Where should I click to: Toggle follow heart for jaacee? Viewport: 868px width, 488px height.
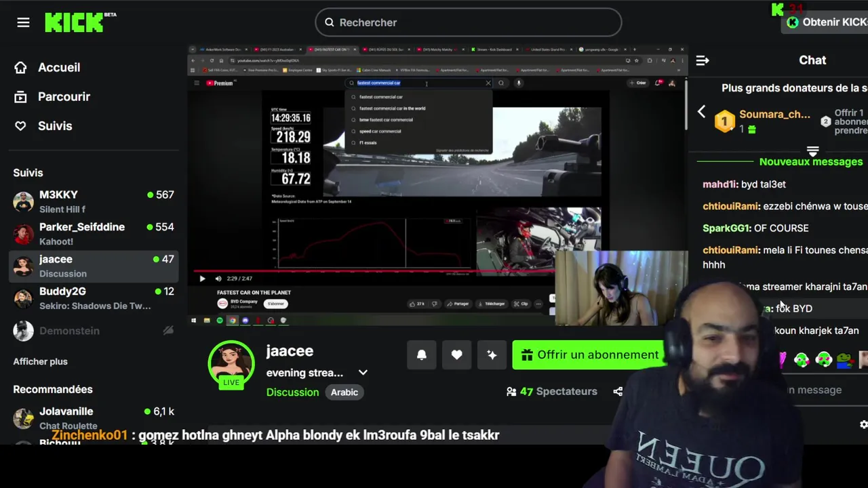456,355
